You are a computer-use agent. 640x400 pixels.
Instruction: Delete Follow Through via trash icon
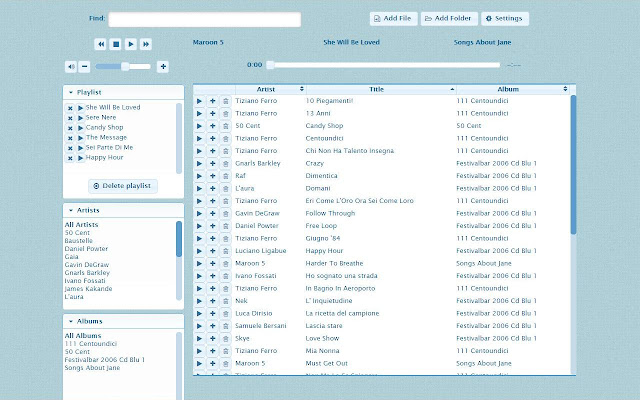point(225,214)
